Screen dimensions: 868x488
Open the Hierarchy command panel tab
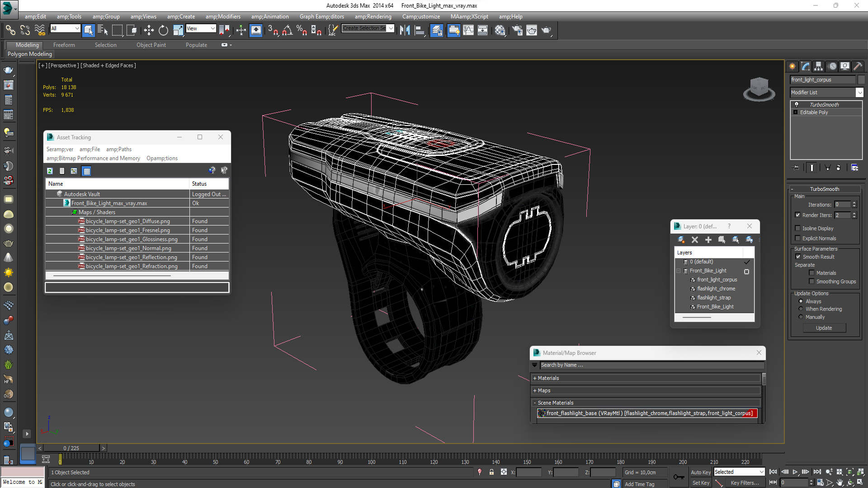(x=818, y=66)
